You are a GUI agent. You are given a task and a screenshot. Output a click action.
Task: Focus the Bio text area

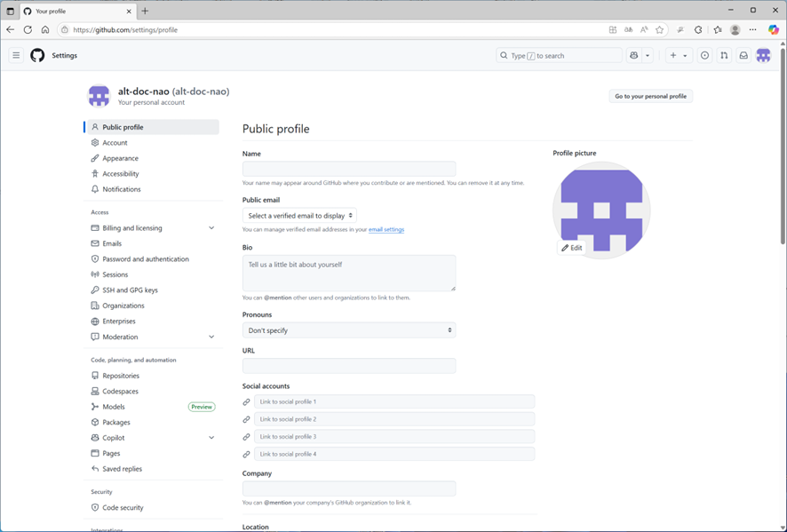tap(349, 273)
